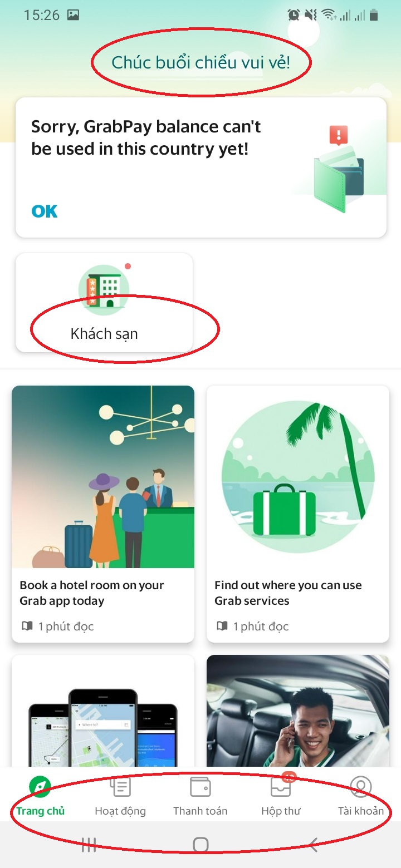The image size is (401, 868).
Task: Open the Thanh toán wallet icon
Action: point(200,787)
